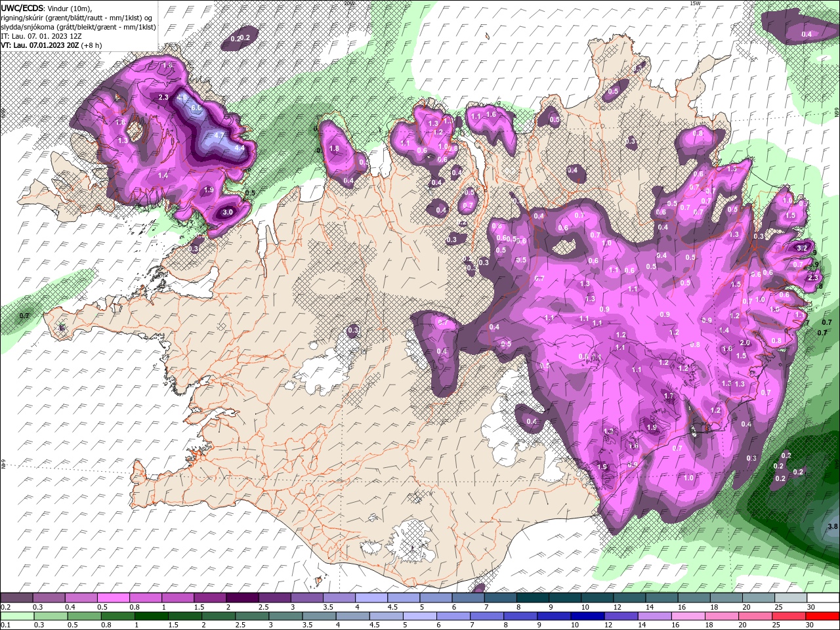Select the dark teal 8 swatch in upper legend
The height and width of the screenshot is (630, 840).
(x=532, y=598)
